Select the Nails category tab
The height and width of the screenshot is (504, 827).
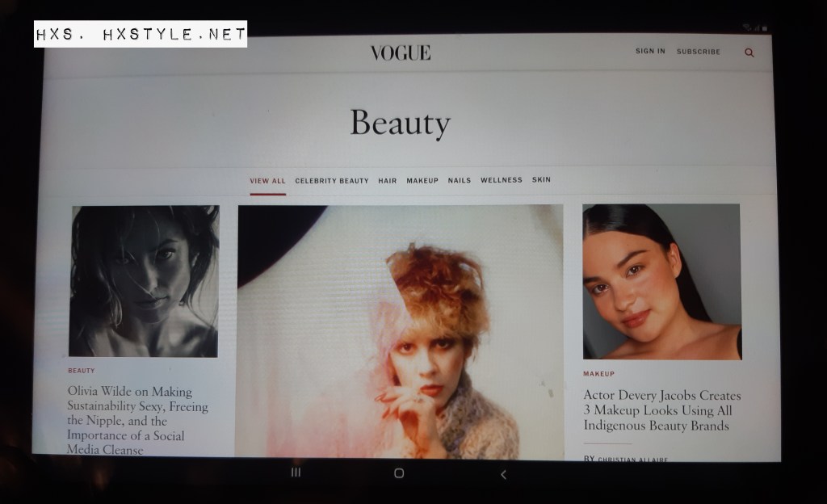click(x=460, y=181)
